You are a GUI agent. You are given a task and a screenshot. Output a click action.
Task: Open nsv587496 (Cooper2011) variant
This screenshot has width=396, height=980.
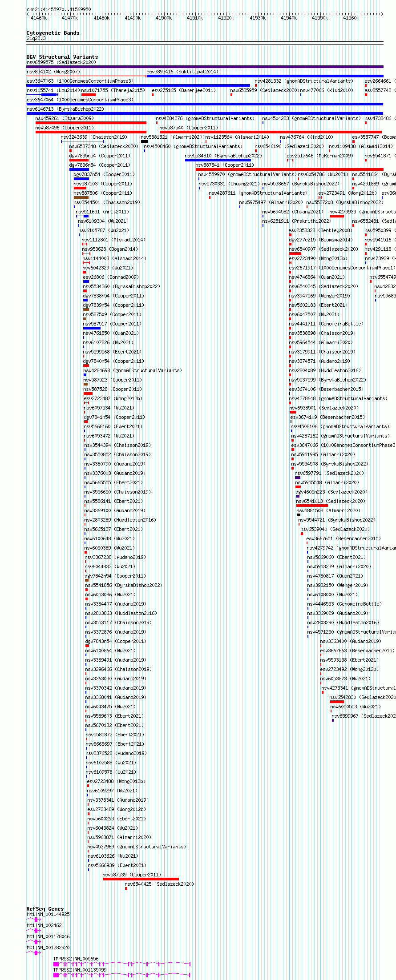[x=65, y=128]
